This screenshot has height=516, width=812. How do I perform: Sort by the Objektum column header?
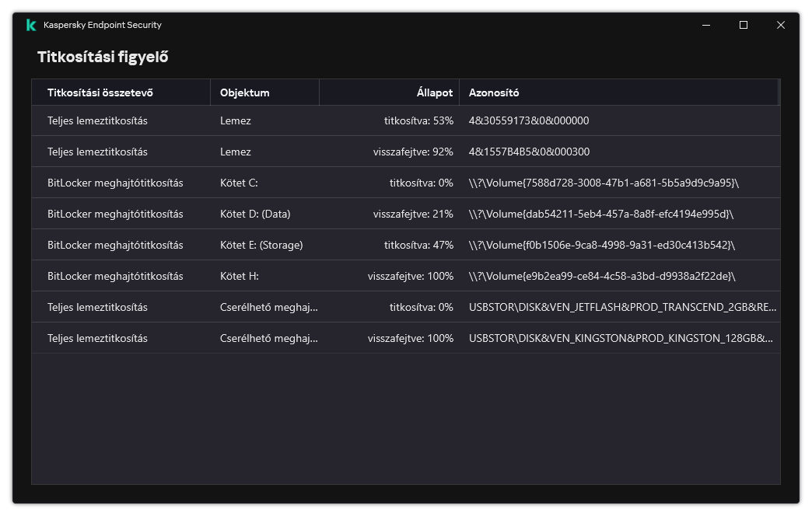tap(245, 92)
